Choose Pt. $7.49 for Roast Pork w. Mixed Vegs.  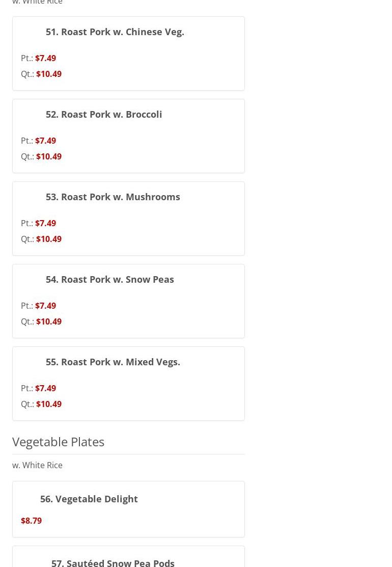[38, 388]
